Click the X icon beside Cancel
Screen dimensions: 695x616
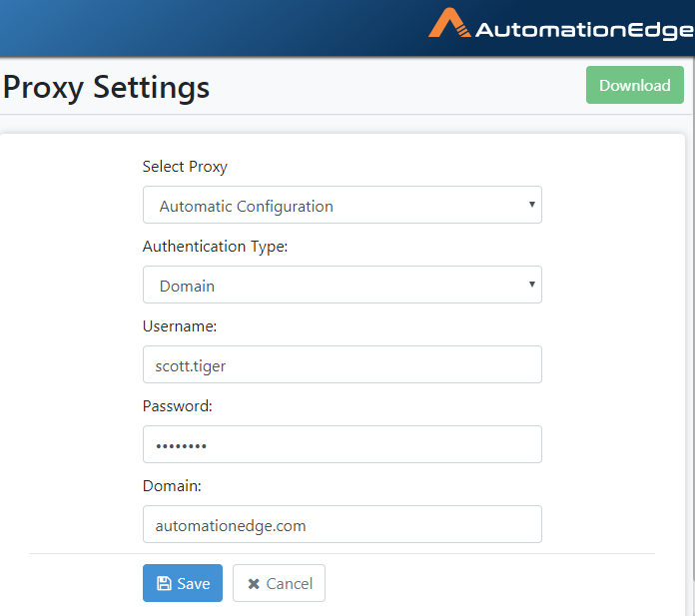[x=254, y=584]
